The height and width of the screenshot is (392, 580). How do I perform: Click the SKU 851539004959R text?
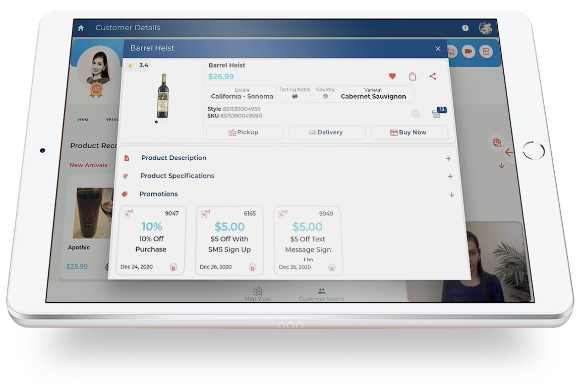pyautogui.click(x=235, y=116)
